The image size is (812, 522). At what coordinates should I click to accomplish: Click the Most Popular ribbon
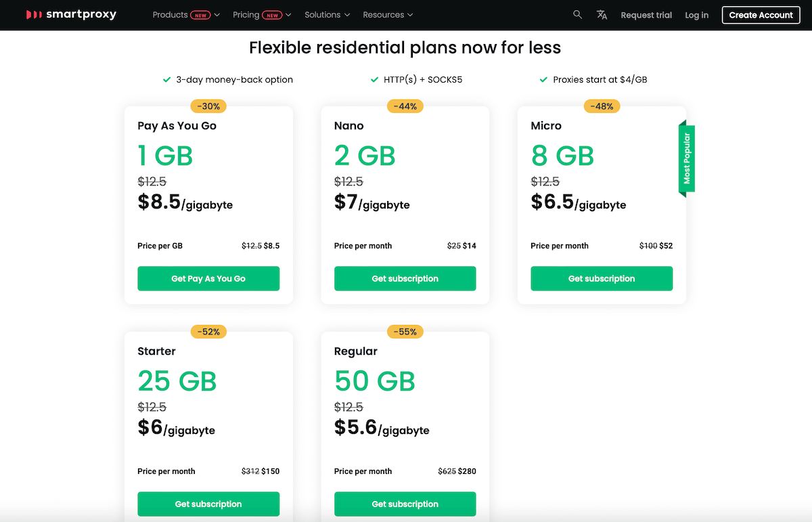click(x=687, y=158)
